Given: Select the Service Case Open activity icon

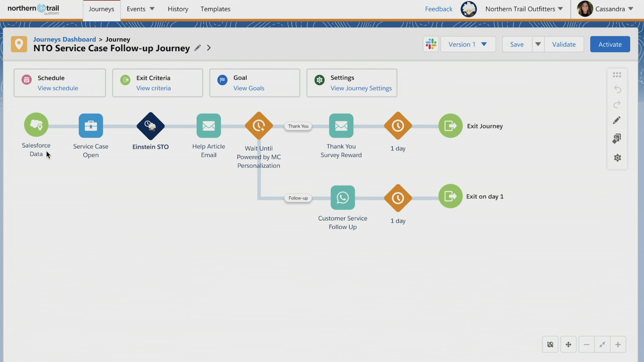Looking at the screenshot, I should click(x=91, y=126).
